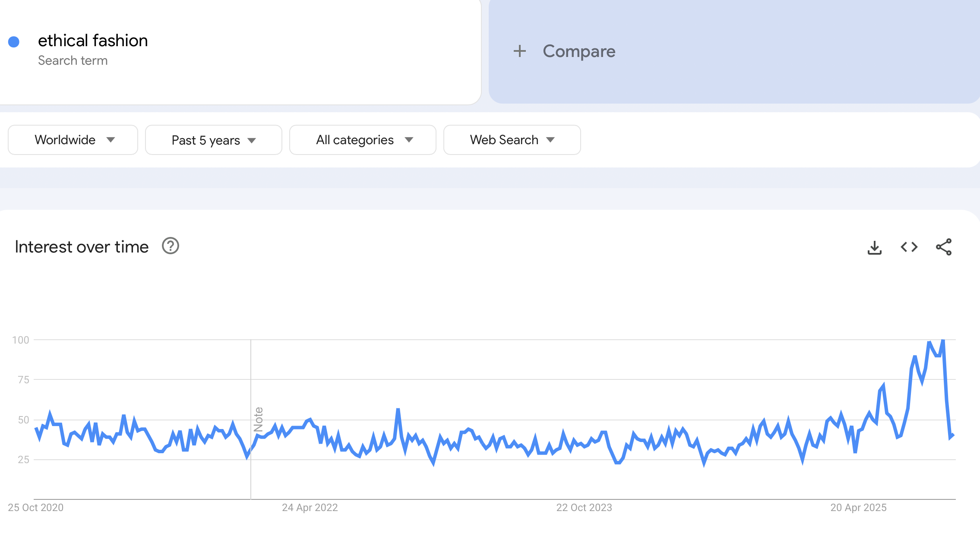
Task: Open the Interest over time help tooltip
Action: coord(170,246)
